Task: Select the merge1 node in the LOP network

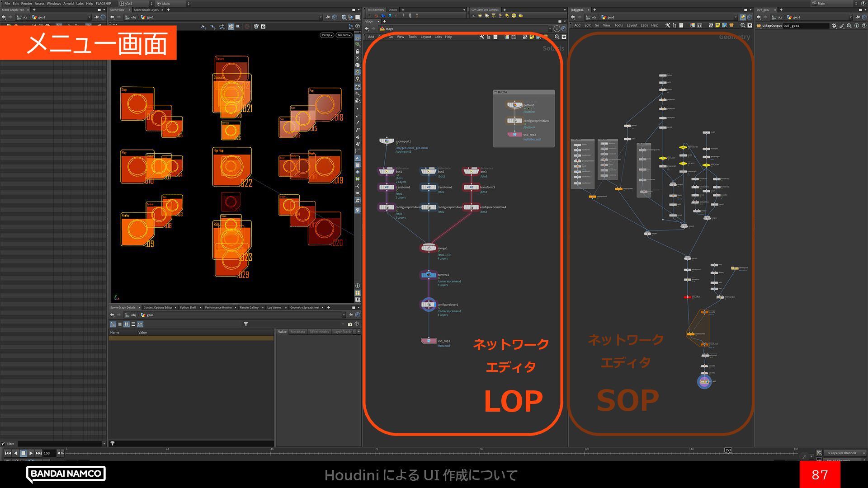Action: tap(428, 248)
